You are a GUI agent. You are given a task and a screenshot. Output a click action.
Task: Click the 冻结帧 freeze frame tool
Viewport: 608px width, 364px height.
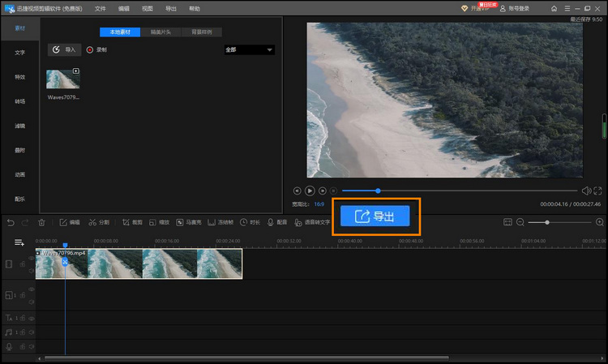click(x=221, y=222)
